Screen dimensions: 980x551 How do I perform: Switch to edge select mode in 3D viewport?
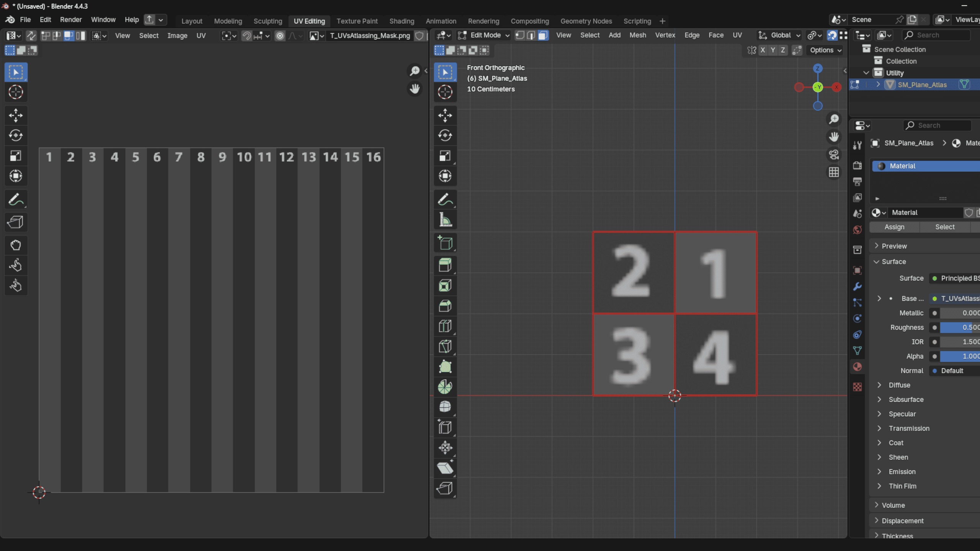(x=531, y=35)
